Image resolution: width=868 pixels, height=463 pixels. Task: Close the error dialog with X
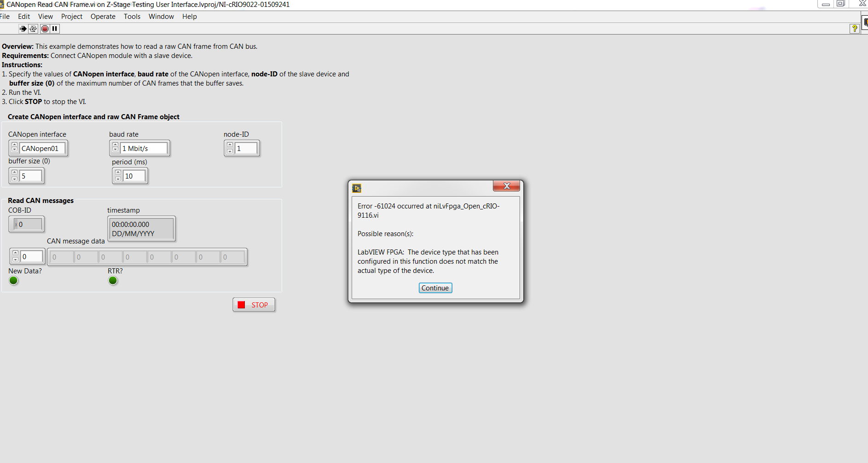506,186
